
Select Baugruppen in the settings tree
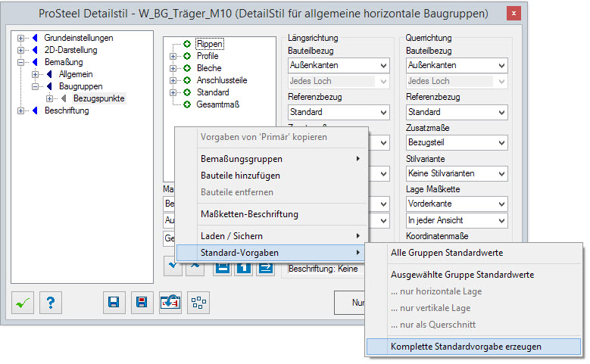click(80, 86)
